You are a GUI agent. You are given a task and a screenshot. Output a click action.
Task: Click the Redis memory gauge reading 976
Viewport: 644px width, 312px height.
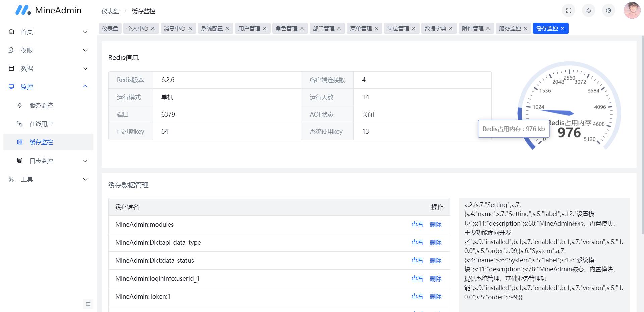[x=569, y=133]
